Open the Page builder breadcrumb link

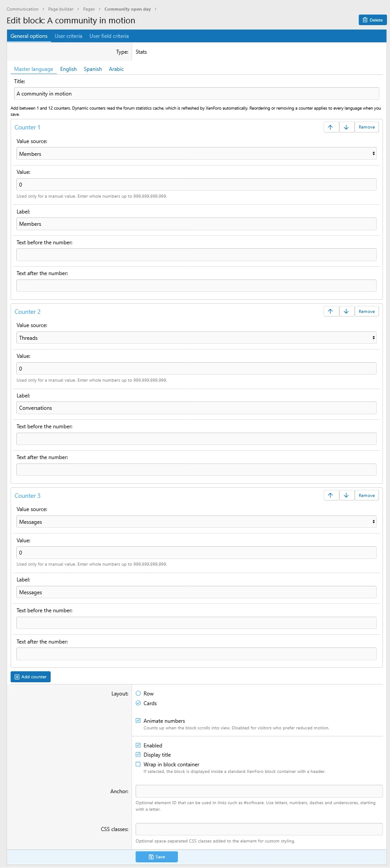(61, 9)
